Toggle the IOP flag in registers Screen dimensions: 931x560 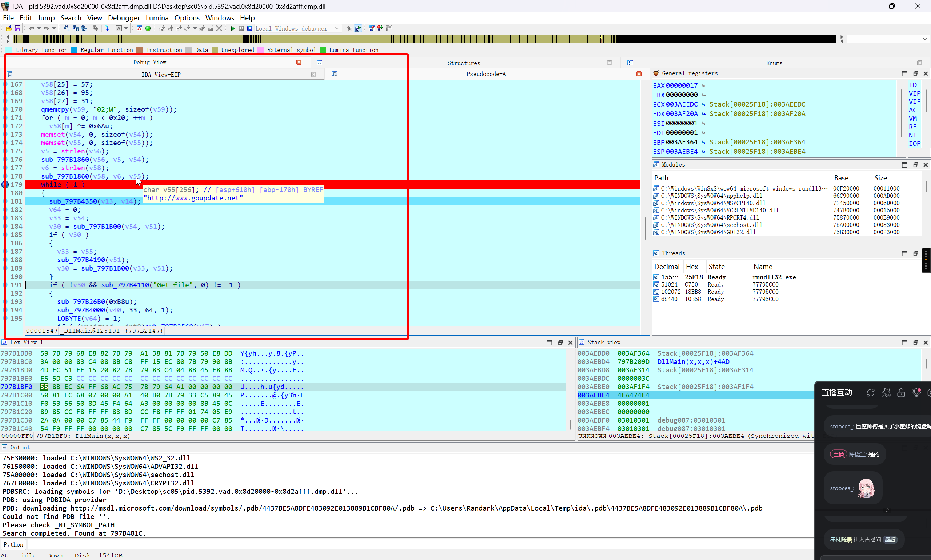(x=914, y=143)
